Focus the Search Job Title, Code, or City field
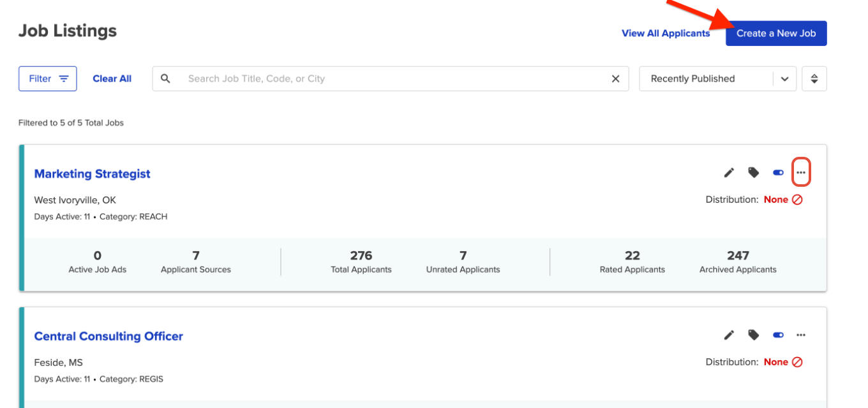 click(x=391, y=78)
